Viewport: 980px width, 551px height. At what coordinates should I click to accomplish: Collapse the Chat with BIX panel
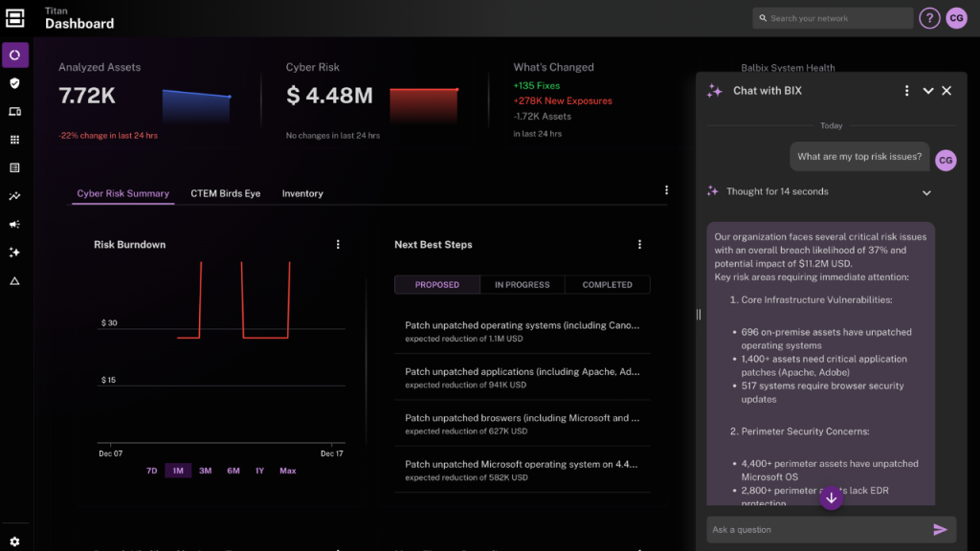pos(927,91)
